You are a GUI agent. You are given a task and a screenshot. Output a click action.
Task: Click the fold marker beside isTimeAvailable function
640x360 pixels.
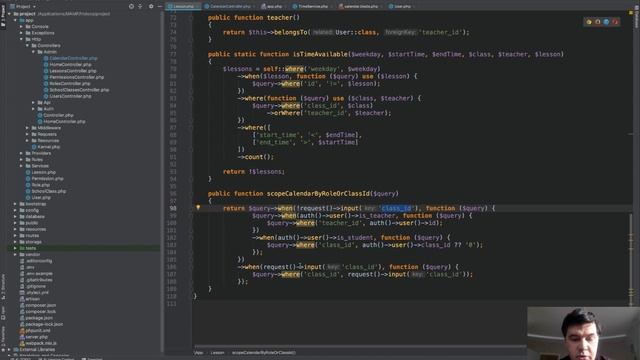(x=191, y=54)
